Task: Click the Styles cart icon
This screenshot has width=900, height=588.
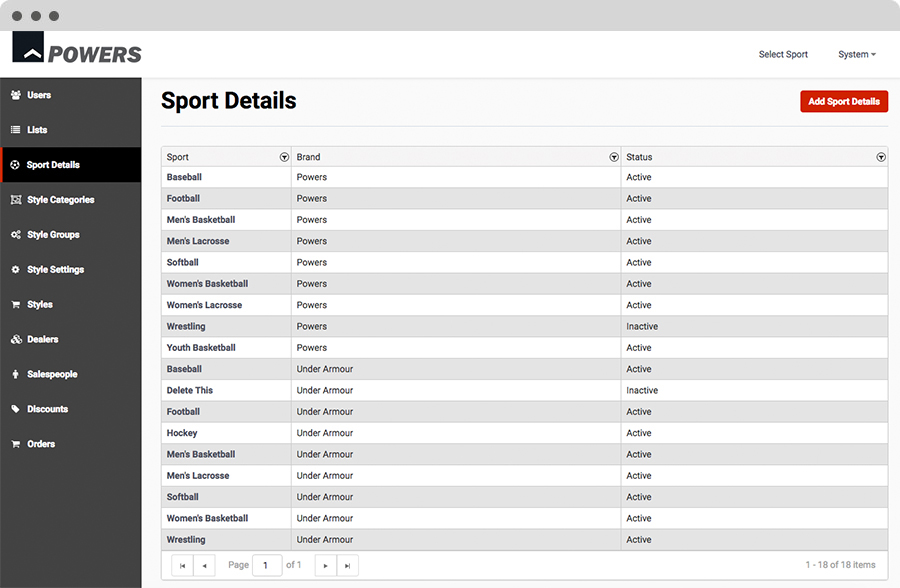Action: pos(15,304)
